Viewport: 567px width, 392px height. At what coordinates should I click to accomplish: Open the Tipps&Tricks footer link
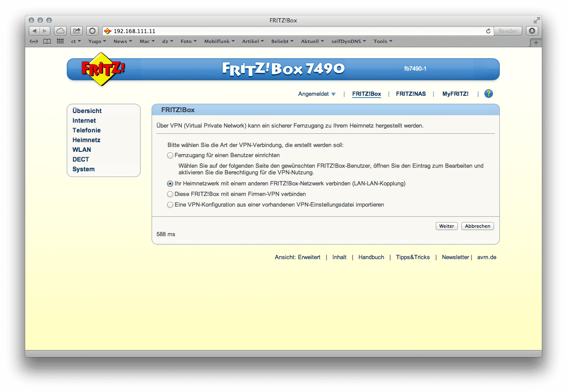(413, 257)
